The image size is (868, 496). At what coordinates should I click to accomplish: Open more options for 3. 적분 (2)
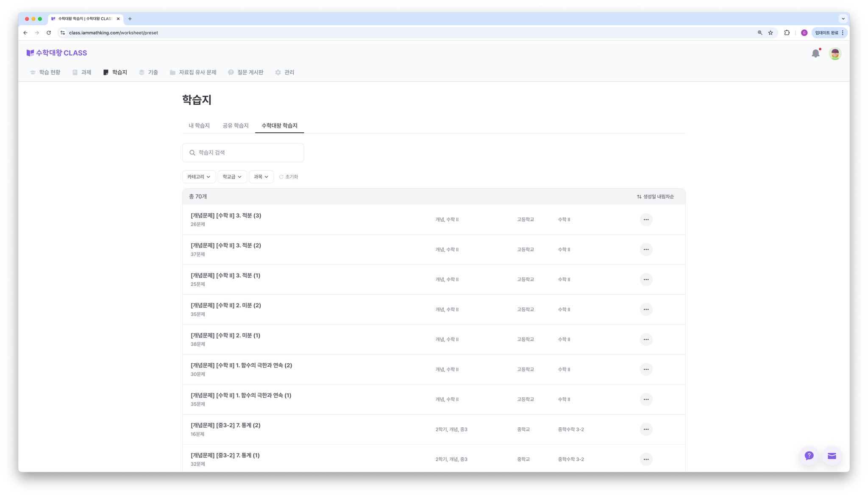646,250
